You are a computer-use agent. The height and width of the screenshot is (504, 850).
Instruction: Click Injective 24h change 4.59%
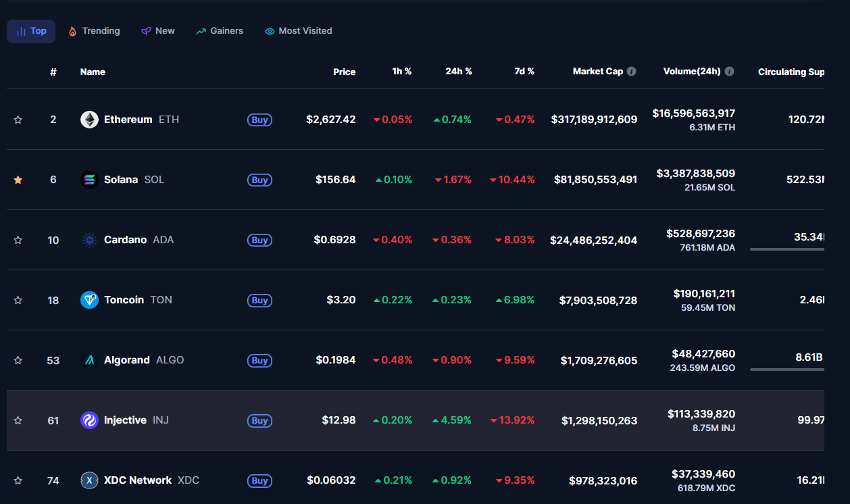pyautogui.click(x=451, y=420)
